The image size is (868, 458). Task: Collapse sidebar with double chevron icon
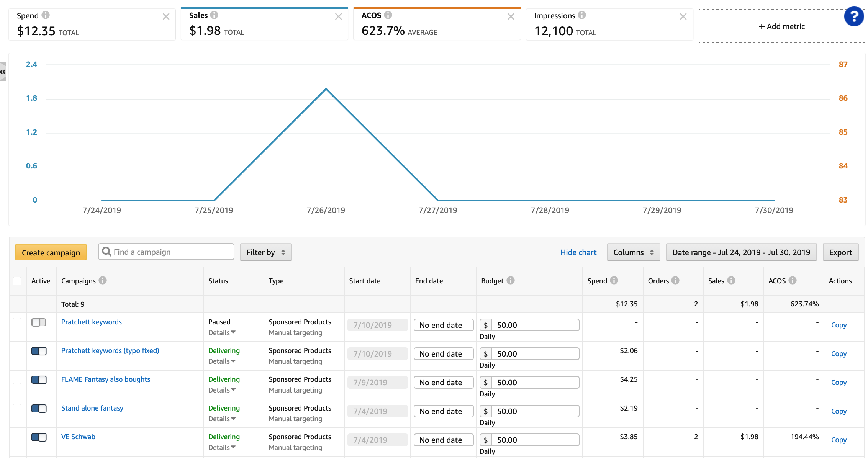(3, 72)
